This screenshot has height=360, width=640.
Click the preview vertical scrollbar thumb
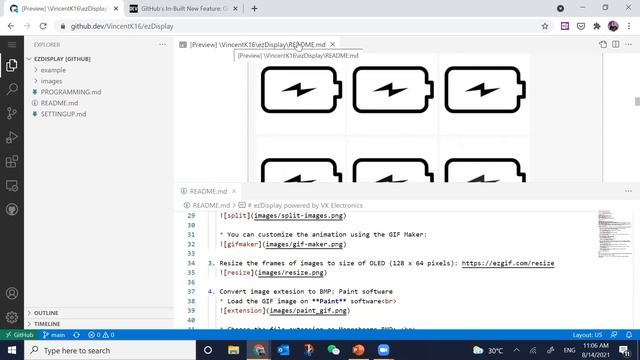[637, 101]
